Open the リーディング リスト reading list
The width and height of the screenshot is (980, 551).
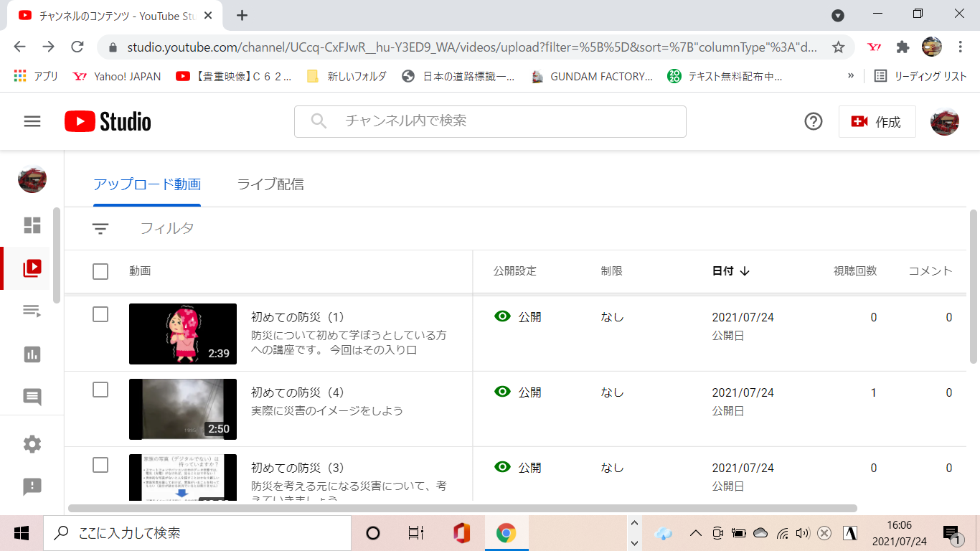click(920, 76)
